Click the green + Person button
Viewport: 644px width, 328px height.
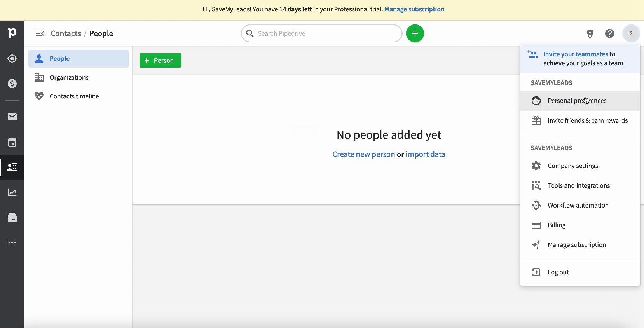160,60
